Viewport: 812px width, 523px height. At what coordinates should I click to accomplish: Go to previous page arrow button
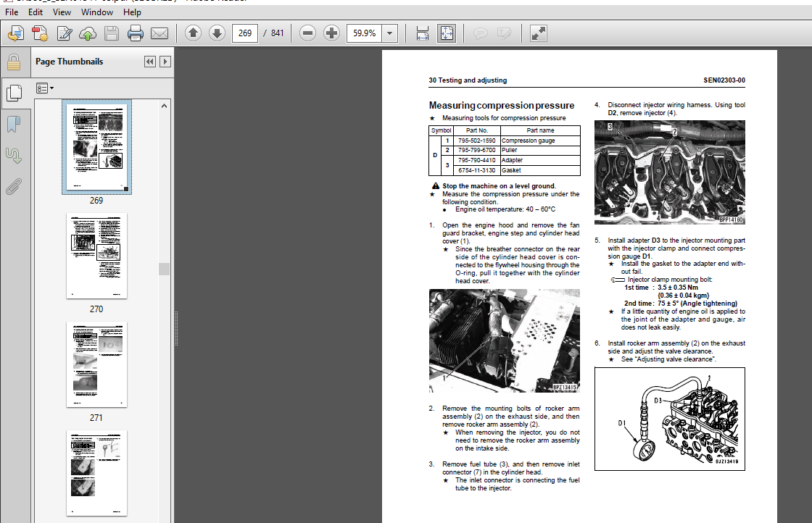click(x=193, y=33)
